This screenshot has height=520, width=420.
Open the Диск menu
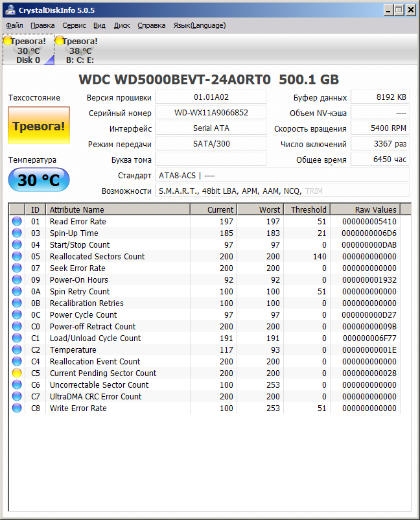point(122,25)
